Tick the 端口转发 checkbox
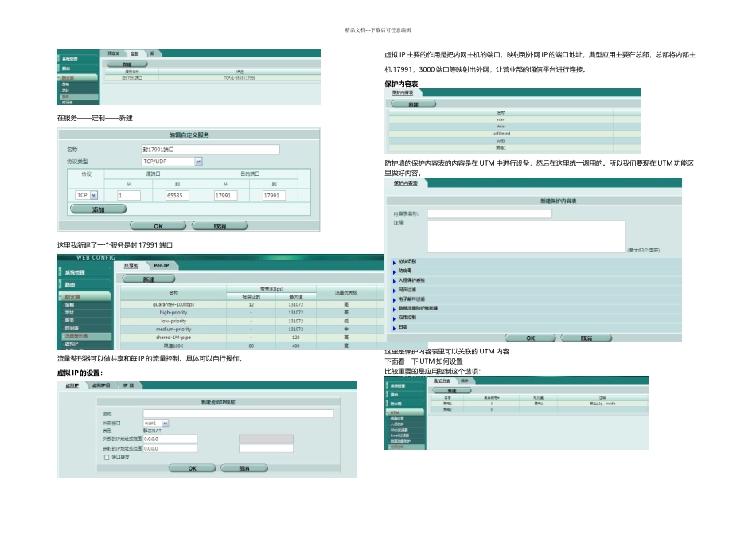The height and width of the screenshot is (535, 756). tap(107, 457)
